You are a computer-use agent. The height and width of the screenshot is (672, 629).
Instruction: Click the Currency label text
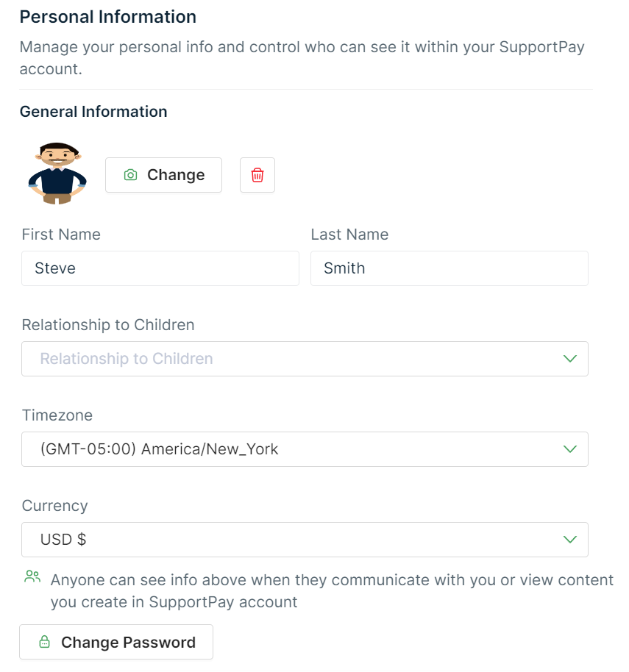coord(54,506)
